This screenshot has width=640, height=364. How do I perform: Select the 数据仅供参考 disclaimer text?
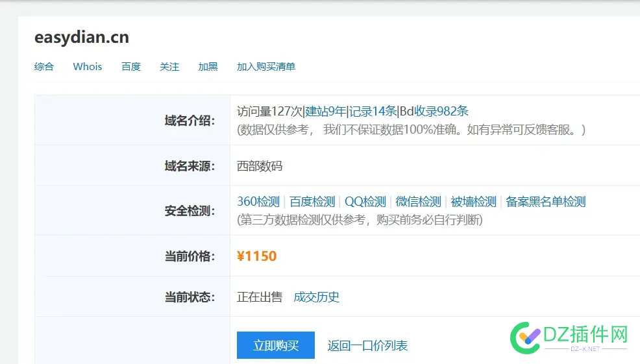(412, 130)
